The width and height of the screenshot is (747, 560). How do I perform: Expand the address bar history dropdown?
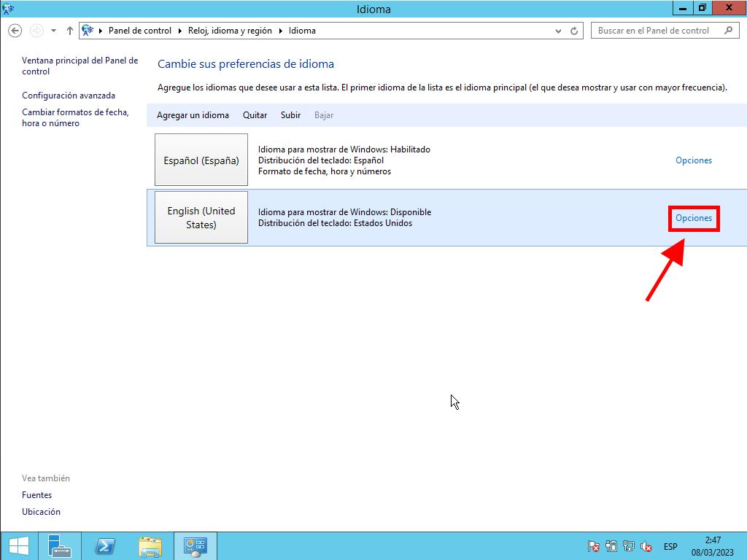point(558,31)
